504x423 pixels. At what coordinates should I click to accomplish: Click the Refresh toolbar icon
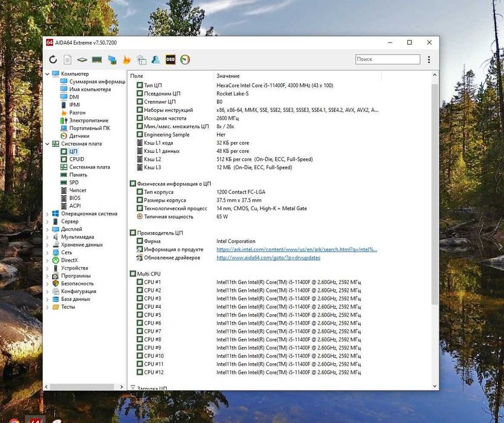[53, 60]
